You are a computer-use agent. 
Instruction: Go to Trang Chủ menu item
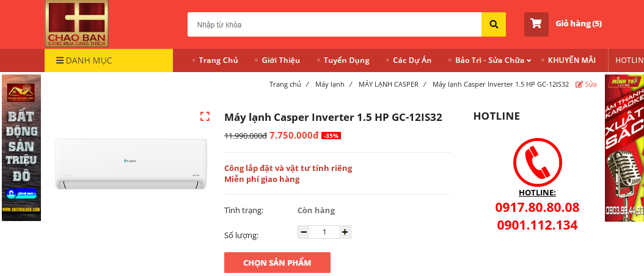pyautogui.click(x=218, y=60)
